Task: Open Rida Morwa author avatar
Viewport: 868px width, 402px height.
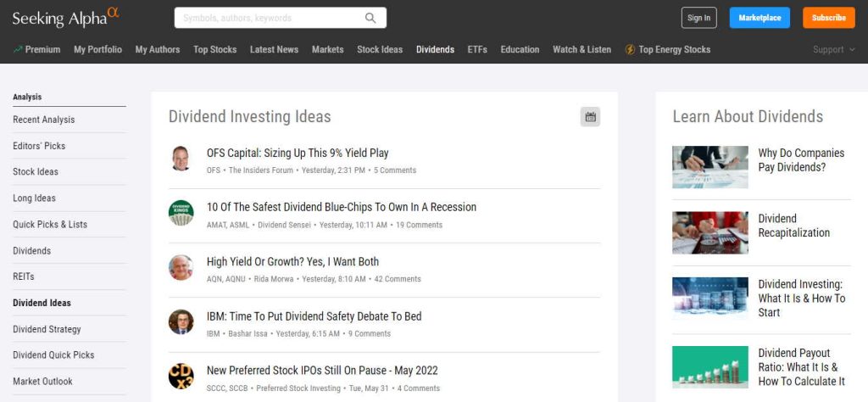Action: pyautogui.click(x=181, y=267)
